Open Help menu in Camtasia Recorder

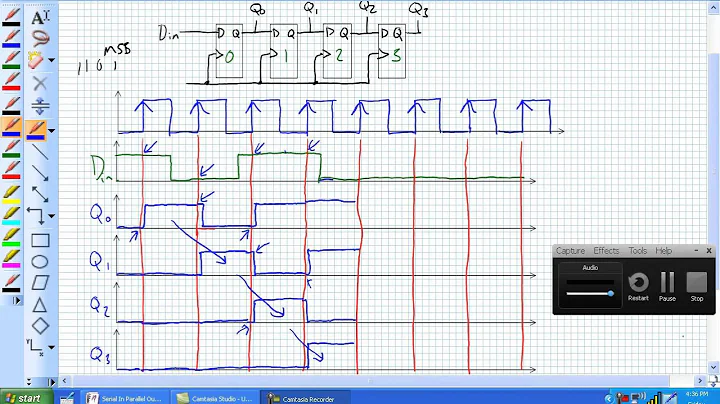coord(663,251)
